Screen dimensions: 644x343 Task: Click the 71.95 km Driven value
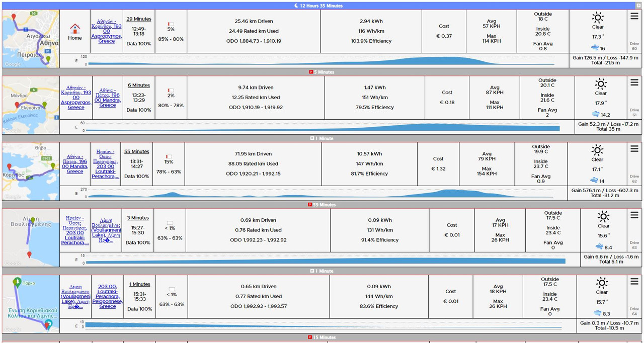[253, 154]
